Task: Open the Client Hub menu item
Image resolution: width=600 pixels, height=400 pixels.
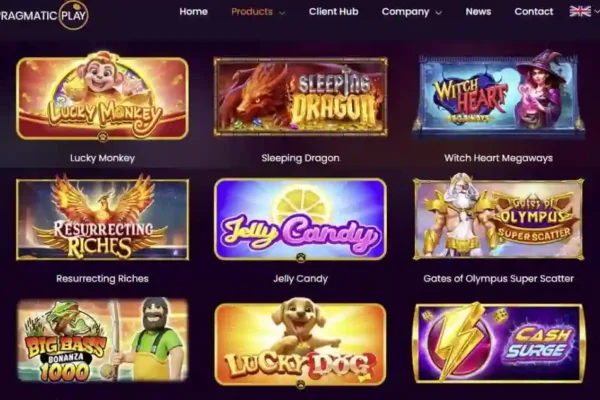Action: [334, 12]
